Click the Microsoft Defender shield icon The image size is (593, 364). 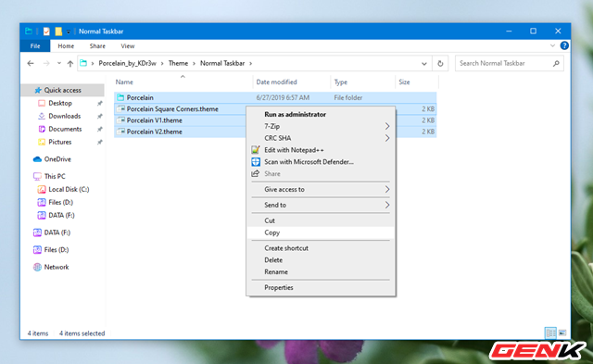pyautogui.click(x=256, y=162)
